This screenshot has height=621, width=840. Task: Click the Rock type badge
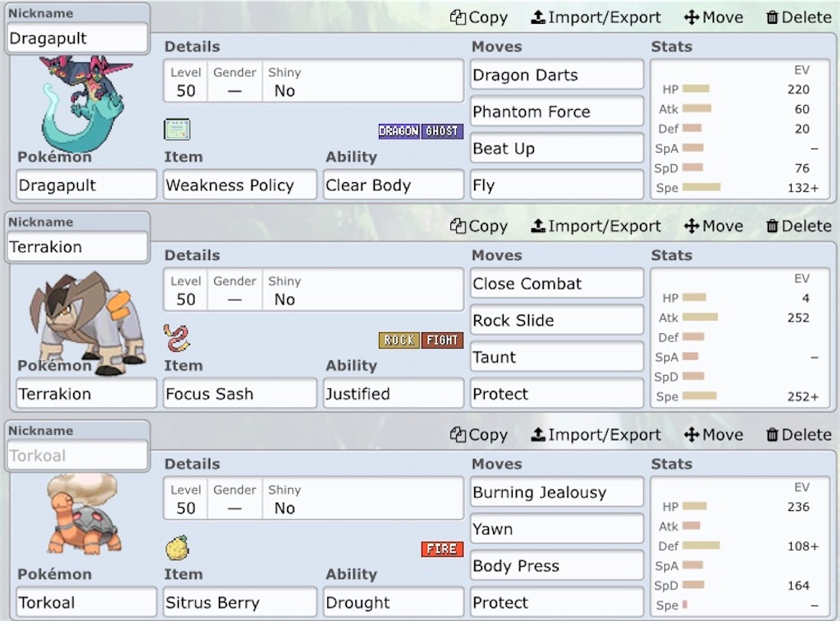tap(399, 340)
